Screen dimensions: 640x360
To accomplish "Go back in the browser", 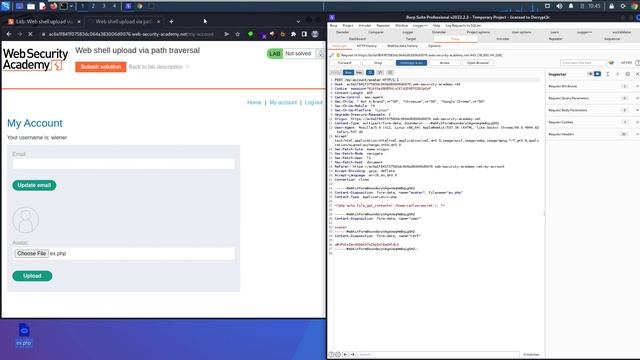I will (9, 34).
